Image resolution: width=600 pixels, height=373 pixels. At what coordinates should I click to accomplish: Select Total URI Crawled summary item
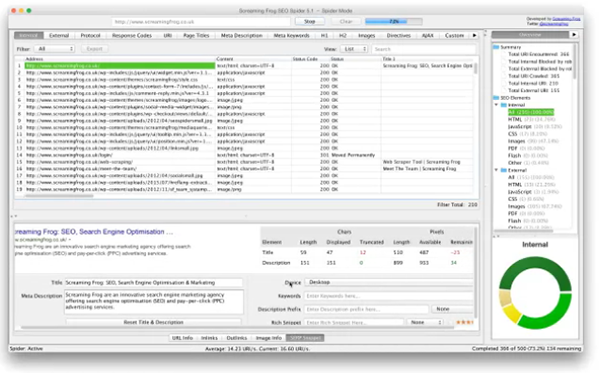click(x=533, y=76)
